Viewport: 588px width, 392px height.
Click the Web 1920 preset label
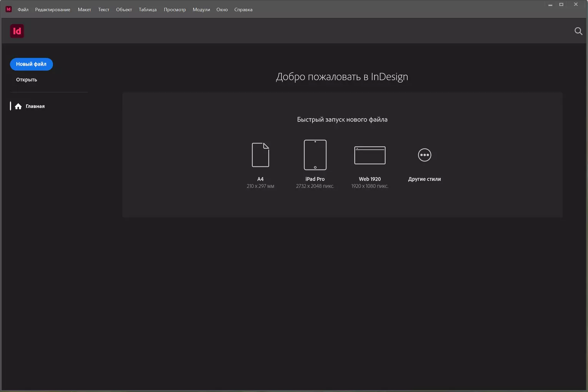coord(370,179)
